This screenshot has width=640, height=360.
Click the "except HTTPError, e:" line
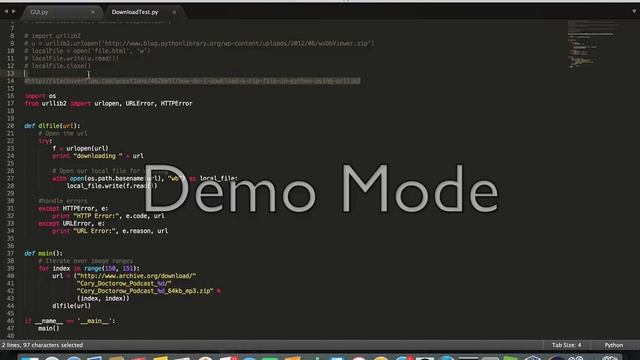pyautogui.click(x=73, y=209)
